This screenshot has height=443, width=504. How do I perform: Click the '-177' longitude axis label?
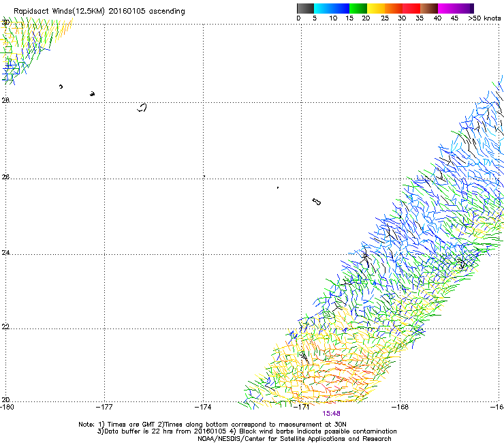(104, 408)
